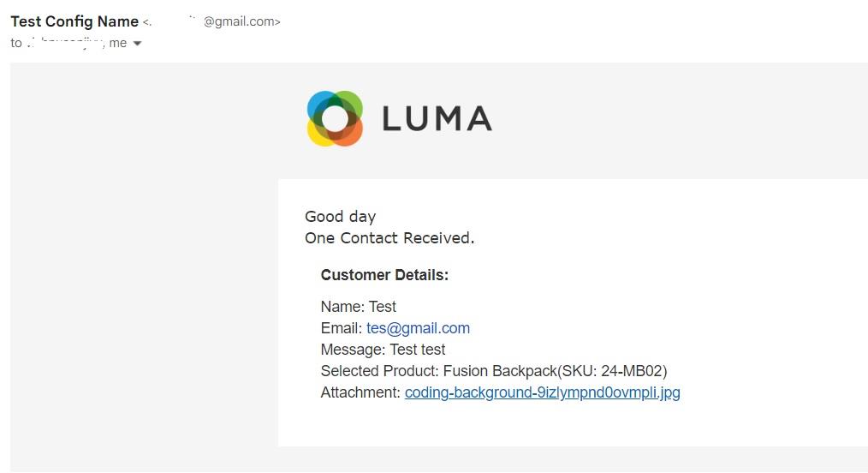Click the "Good day" greeting
Image resolution: width=868 pixels, height=473 pixels.
coord(340,216)
